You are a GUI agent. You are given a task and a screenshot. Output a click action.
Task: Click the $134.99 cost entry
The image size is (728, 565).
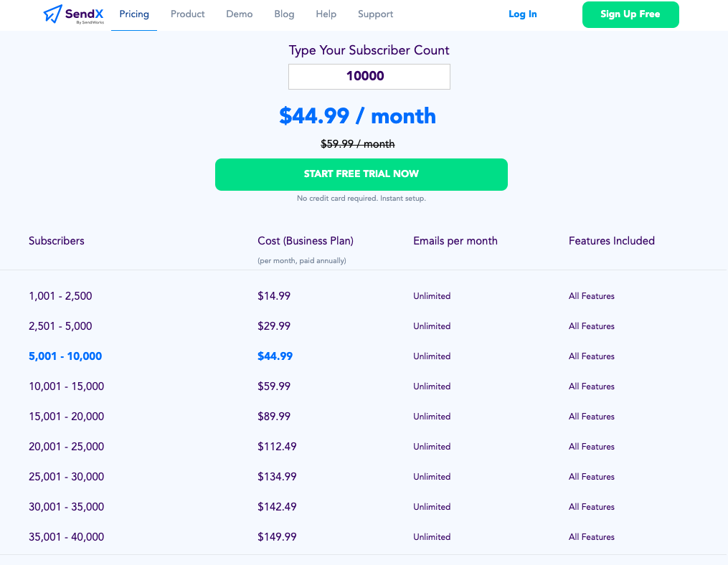pyautogui.click(x=277, y=477)
